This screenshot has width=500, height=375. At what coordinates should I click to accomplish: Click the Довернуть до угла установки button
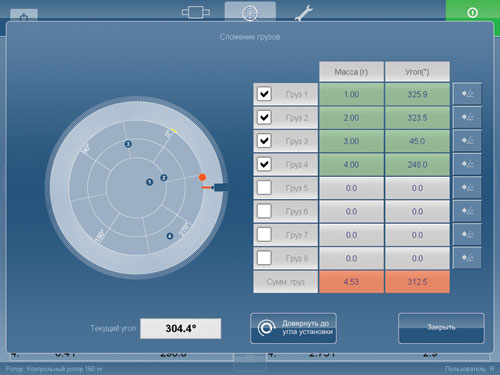pyautogui.click(x=293, y=328)
